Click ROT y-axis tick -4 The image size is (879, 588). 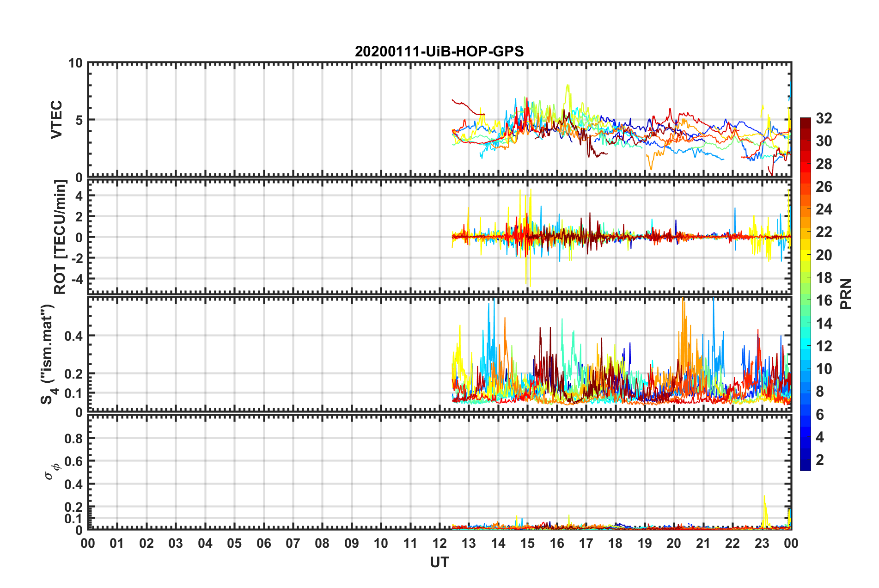tap(77, 279)
